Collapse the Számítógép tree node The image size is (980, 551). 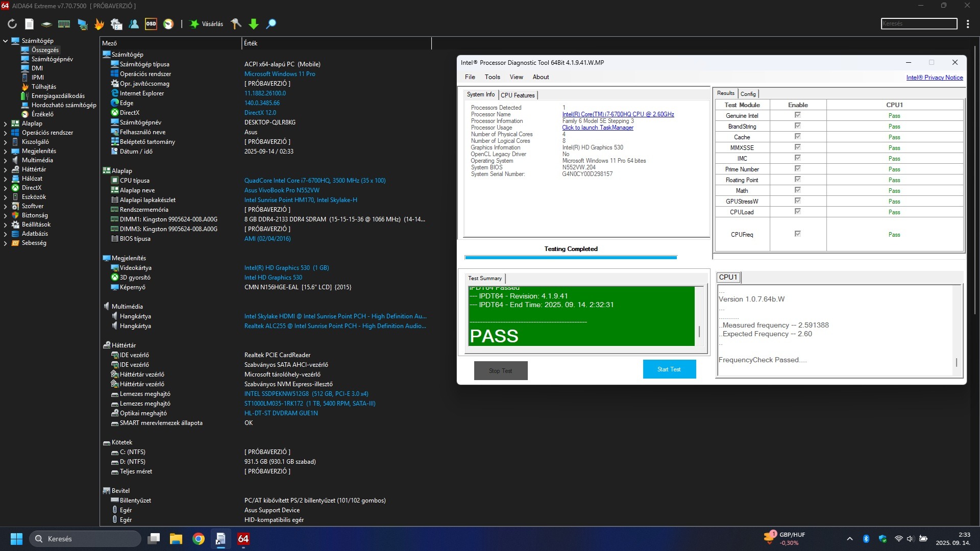(6, 41)
